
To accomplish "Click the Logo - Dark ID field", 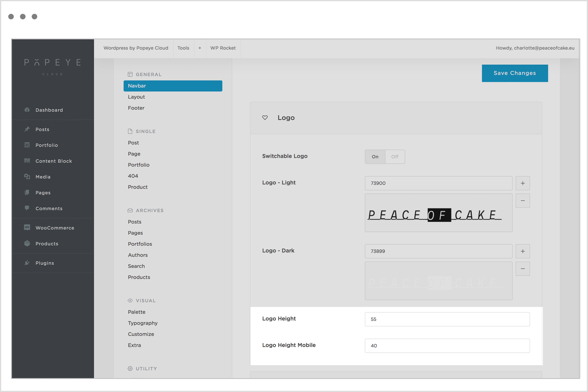I will 439,251.
